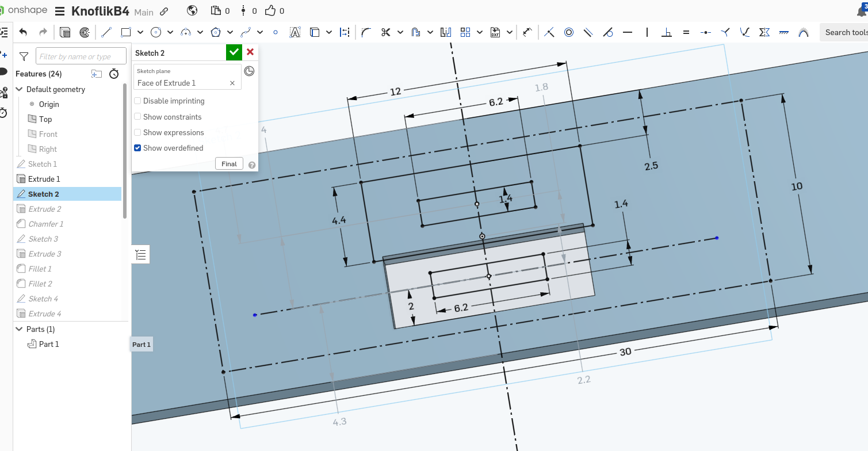The image size is (868, 451).
Task: Accept Sketch 2 with green checkmark
Action: [234, 52]
